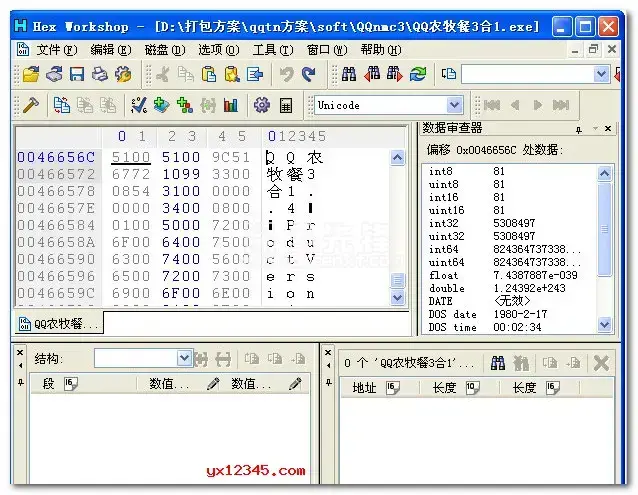This screenshot has width=638, height=495.
Task: Click the first 数值 column header
Action: 179,384
